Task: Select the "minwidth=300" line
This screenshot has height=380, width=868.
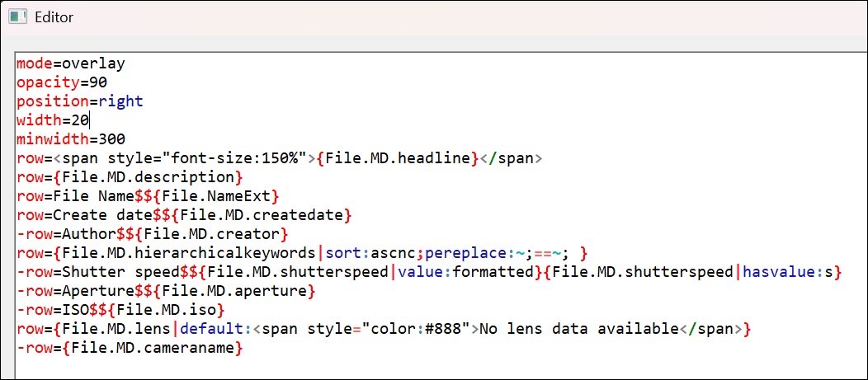Action: click(71, 139)
